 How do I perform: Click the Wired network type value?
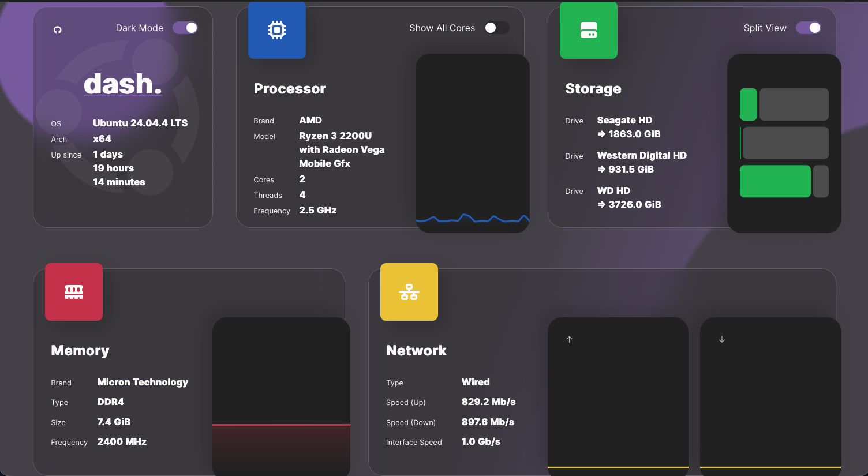[476, 382]
